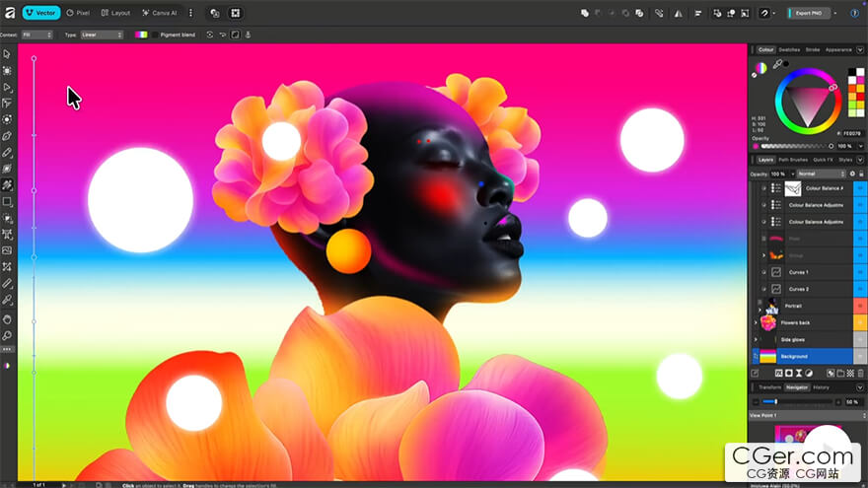Open the History tab
Image resolution: width=868 pixels, height=488 pixels.
[821, 387]
